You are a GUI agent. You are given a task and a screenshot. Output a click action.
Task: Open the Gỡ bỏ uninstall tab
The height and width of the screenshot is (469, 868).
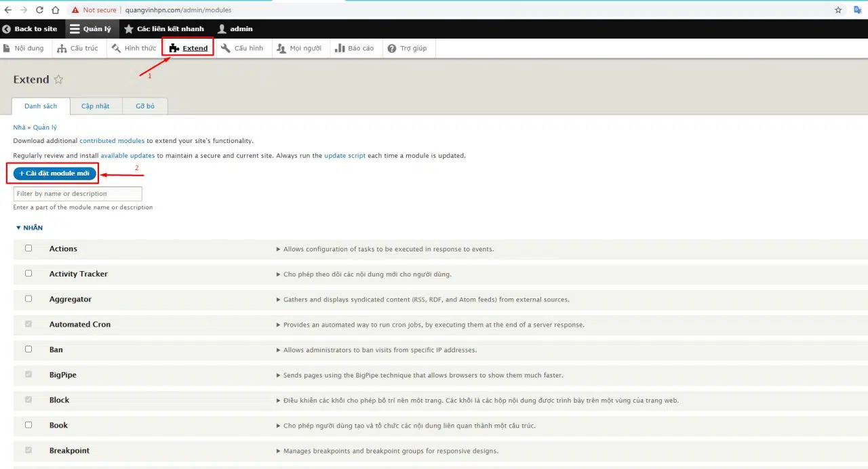click(x=145, y=106)
